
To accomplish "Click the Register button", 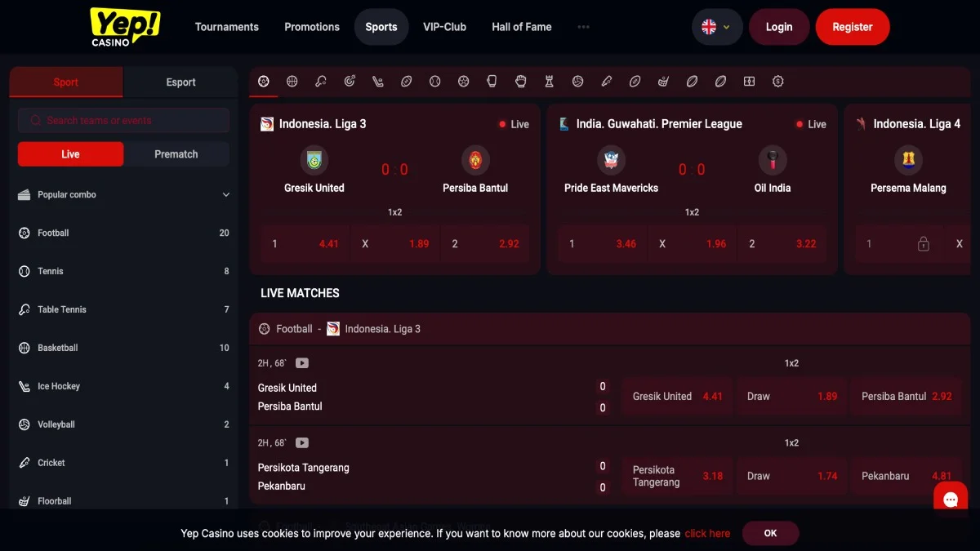I will click(x=852, y=27).
